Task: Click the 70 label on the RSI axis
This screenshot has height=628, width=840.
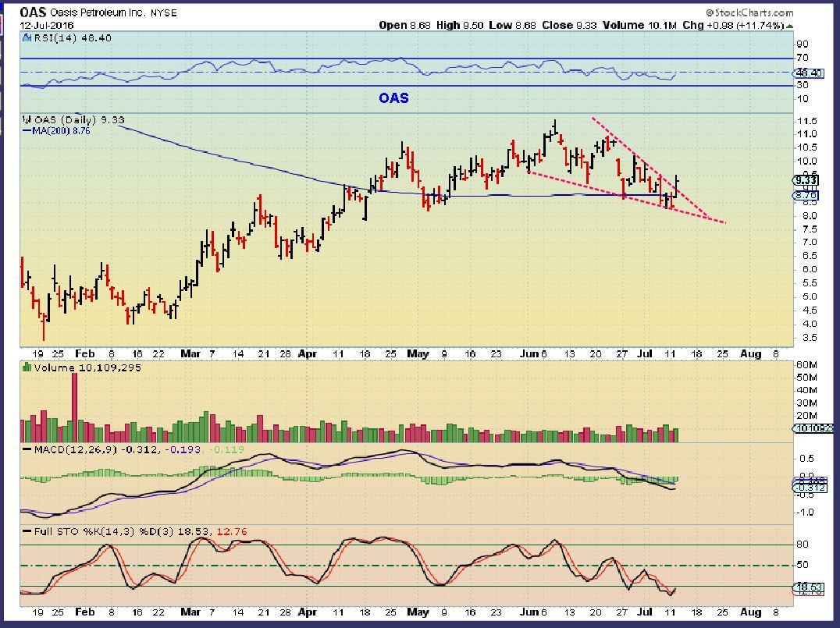Action: [x=803, y=58]
